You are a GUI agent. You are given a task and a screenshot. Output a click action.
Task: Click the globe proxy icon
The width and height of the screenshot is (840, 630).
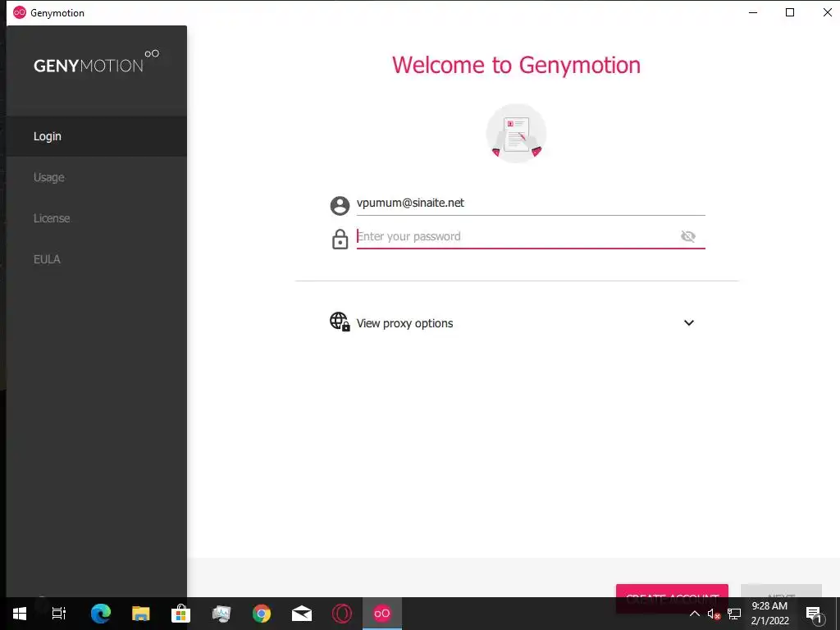[x=340, y=322]
